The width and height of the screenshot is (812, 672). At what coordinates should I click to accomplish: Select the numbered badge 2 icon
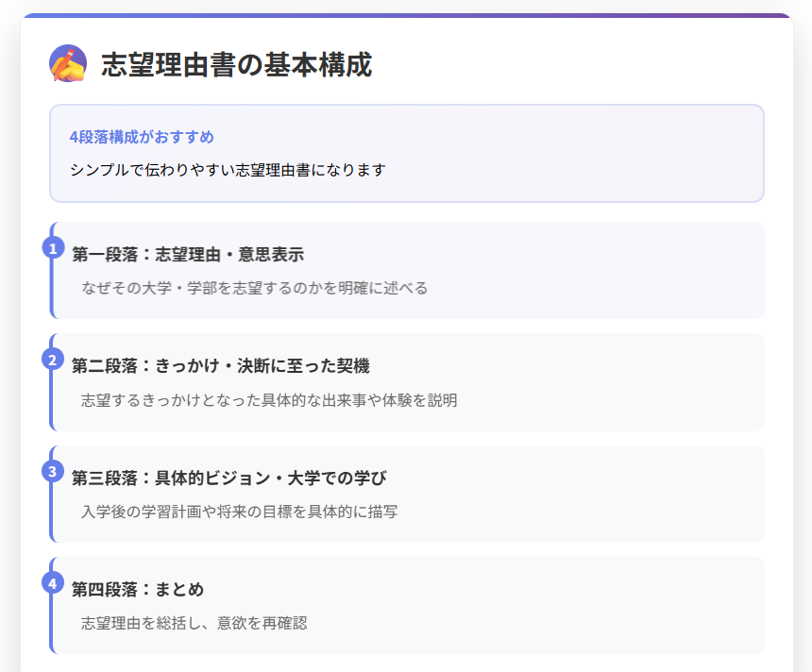pos(52,358)
